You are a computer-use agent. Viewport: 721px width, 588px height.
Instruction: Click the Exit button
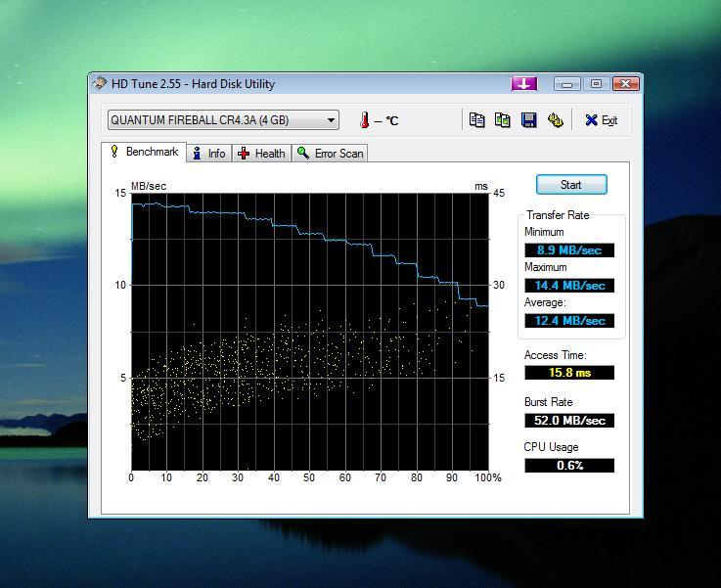[x=601, y=120]
